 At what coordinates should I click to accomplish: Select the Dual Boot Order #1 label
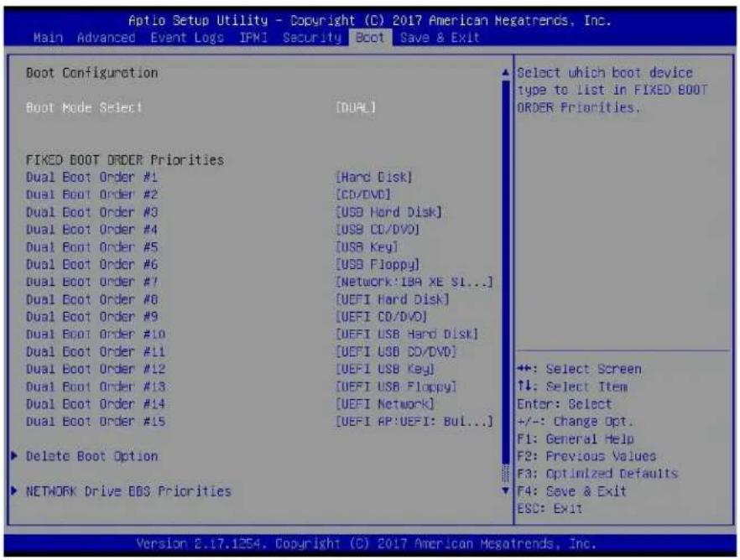point(91,177)
